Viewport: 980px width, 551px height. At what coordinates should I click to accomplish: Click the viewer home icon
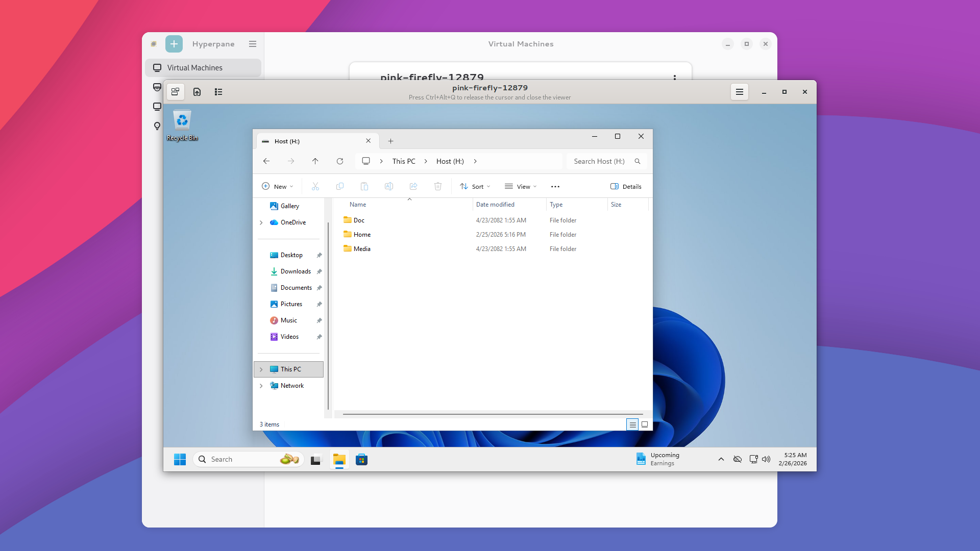pos(197,92)
